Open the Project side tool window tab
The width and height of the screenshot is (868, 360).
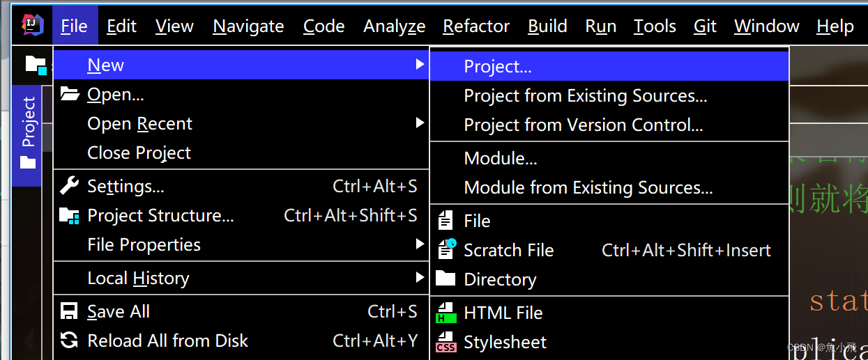click(x=28, y=132)
